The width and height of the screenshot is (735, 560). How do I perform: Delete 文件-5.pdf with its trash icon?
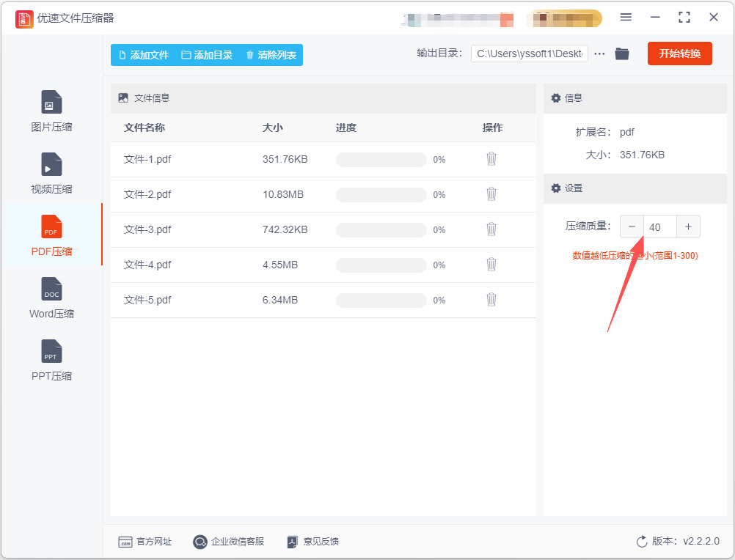pos(491,300)
